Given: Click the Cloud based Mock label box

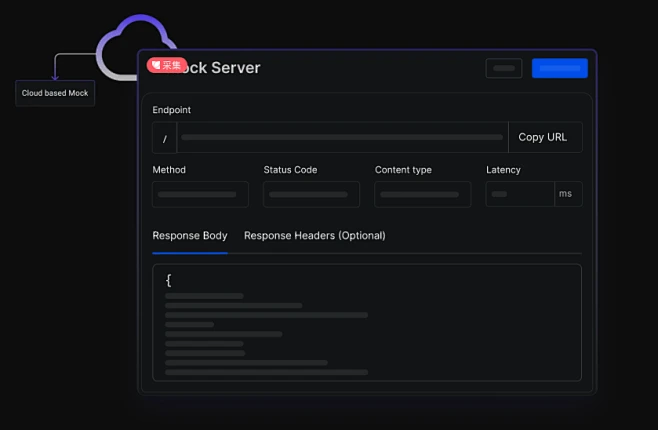Looking at the screenshot, I should coord(55,93).
